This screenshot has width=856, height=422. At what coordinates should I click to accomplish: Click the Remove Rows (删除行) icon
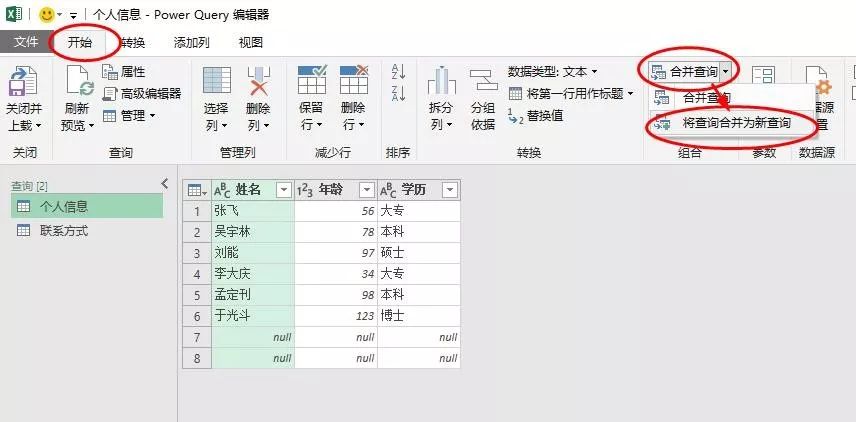pos(353,80)
